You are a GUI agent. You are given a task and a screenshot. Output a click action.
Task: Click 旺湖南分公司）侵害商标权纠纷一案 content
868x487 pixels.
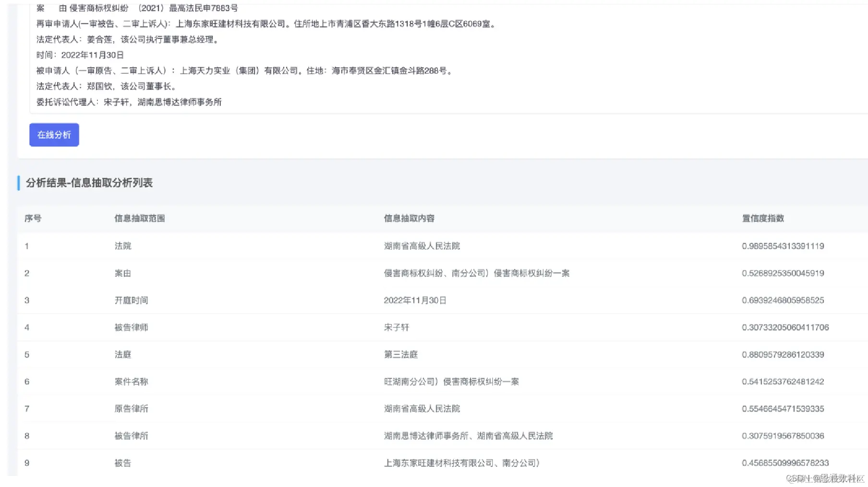pos(451,382)
